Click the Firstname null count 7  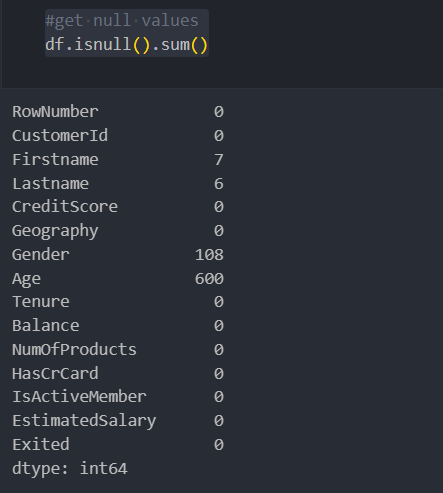coord(219,159)
